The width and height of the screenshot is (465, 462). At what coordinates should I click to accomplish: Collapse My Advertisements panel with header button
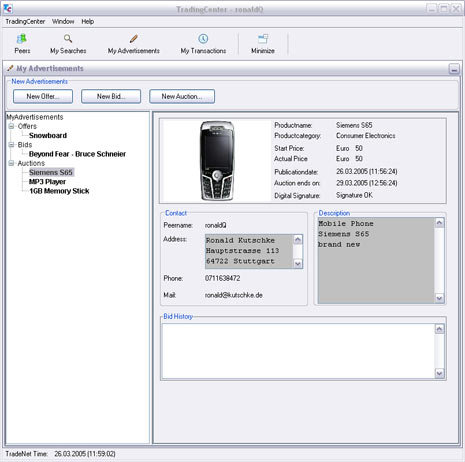[454, 69]
